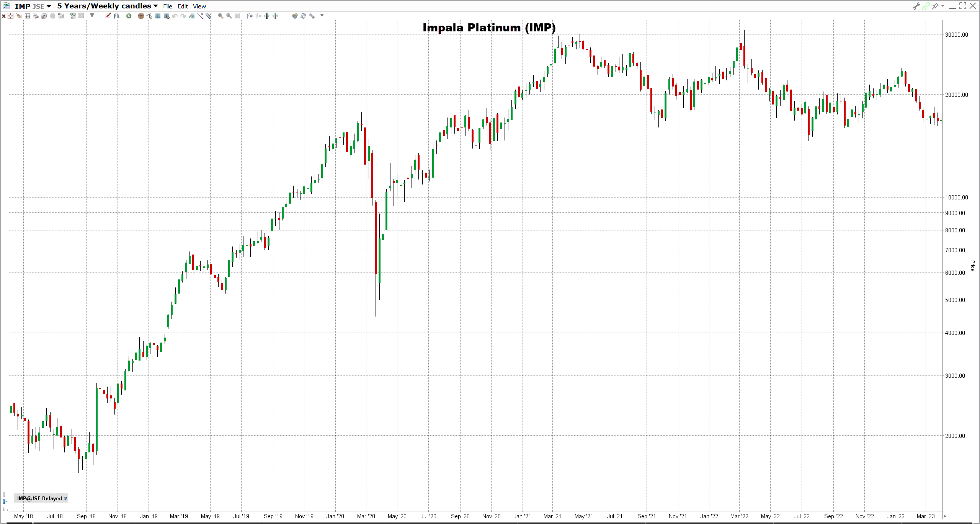Click the compress bar spacing icon
Viewport: 980px width, 524px height.
click(275, 16)
